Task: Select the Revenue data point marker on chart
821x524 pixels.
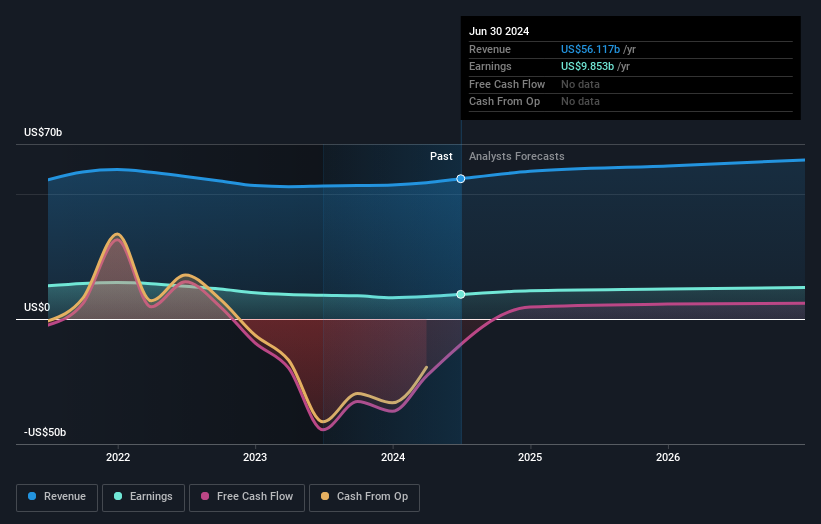Action: tap(461, 179)
